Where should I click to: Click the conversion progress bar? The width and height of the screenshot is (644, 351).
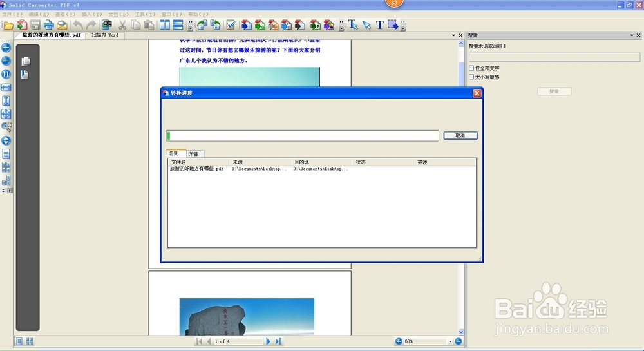pos(303,135)
